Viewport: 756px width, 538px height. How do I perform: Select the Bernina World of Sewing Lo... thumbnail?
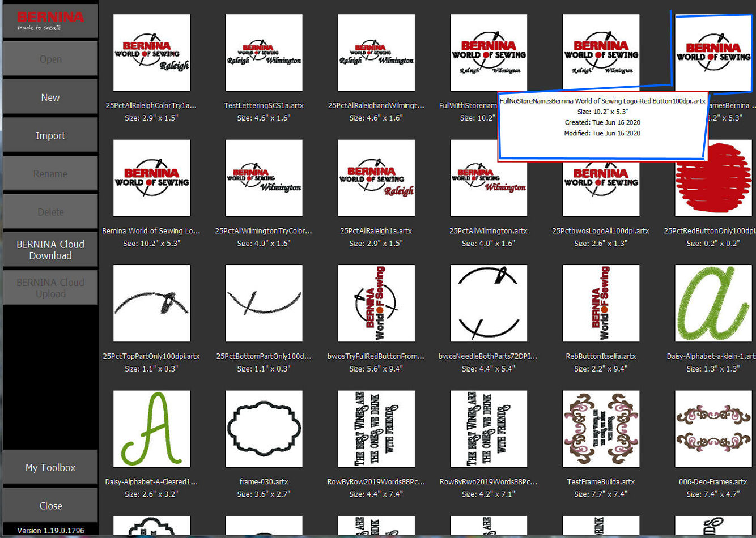151,178
